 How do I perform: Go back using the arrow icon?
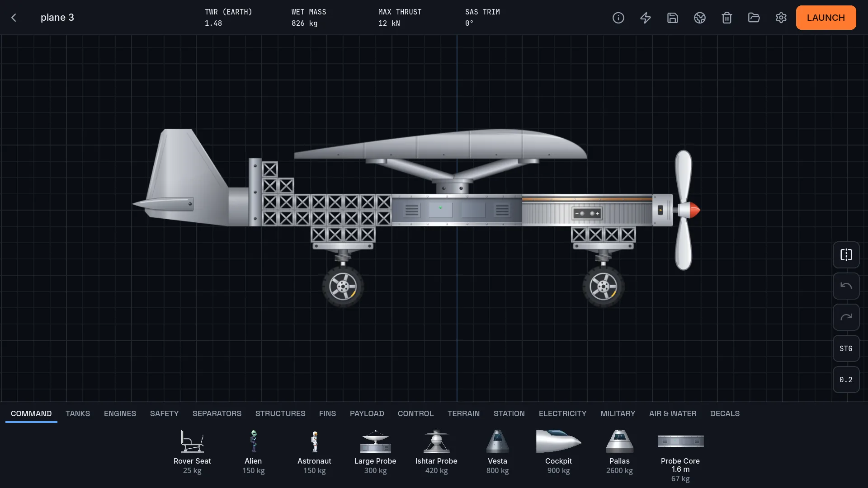(14, 18)
